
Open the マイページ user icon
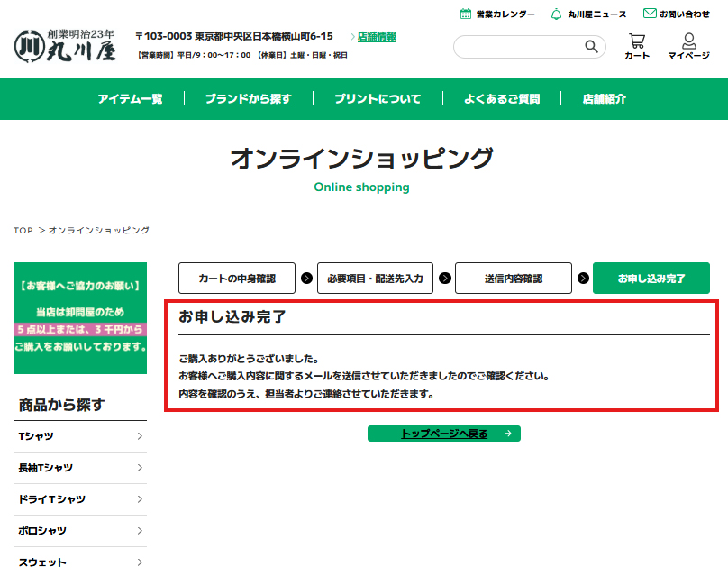[689, 41]
